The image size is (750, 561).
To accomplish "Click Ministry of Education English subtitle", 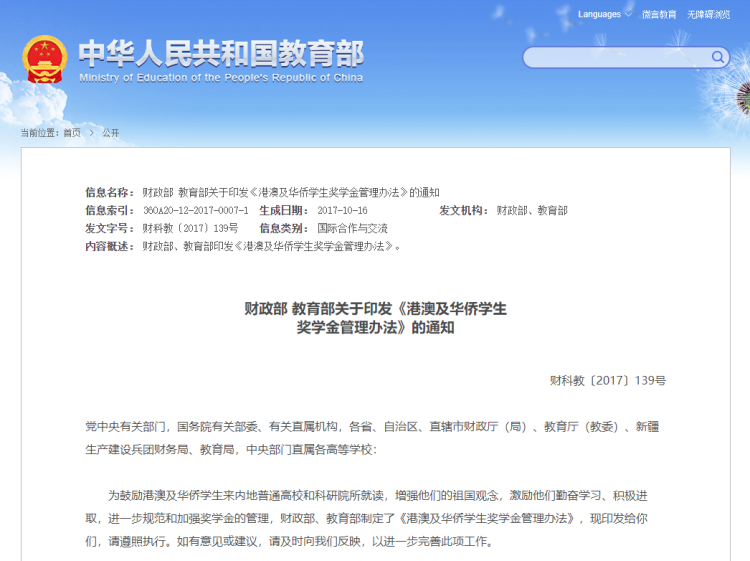I will coord(221,77).
